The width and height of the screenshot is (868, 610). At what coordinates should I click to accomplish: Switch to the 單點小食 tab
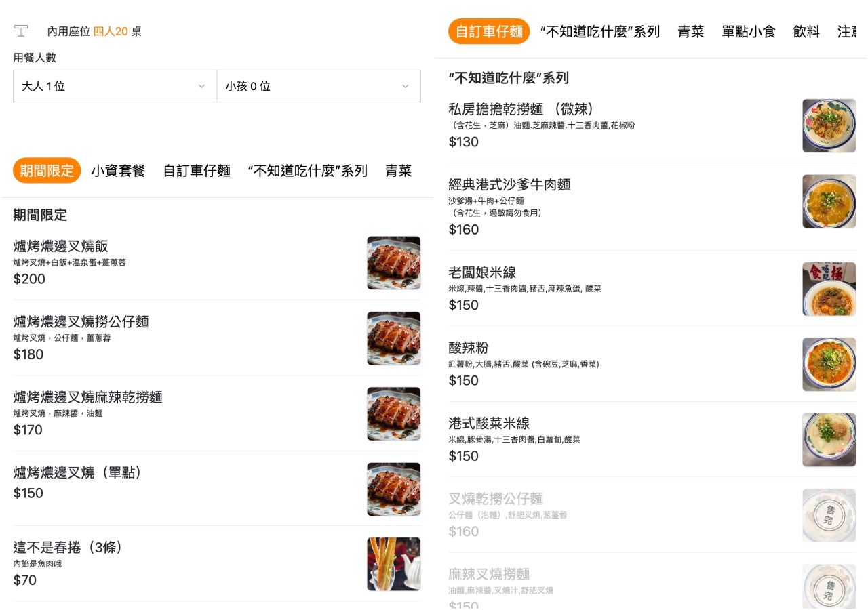[x=749, y=31]
